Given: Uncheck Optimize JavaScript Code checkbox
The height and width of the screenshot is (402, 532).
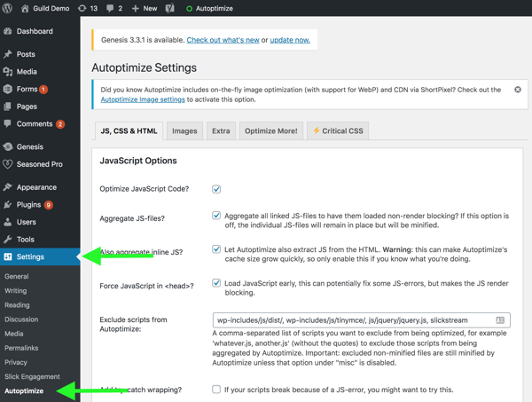Looking at the screenshot, I should [216, 189].
